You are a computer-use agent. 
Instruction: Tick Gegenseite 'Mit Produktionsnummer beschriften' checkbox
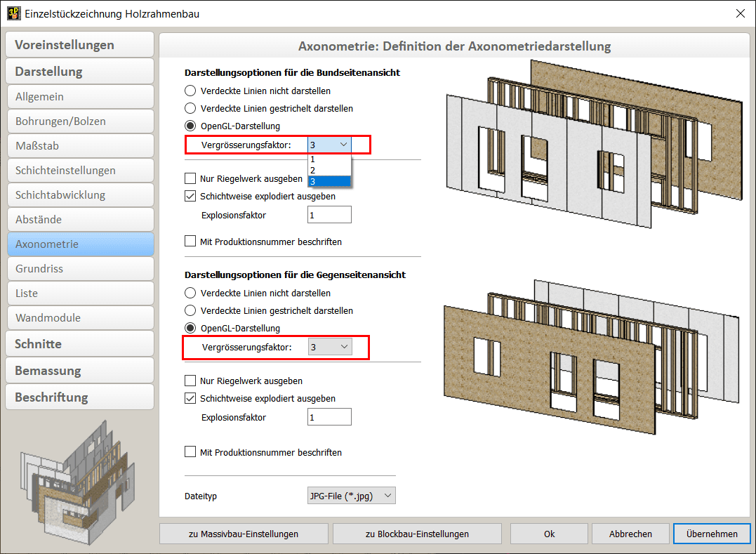click(x=190, y=452)
